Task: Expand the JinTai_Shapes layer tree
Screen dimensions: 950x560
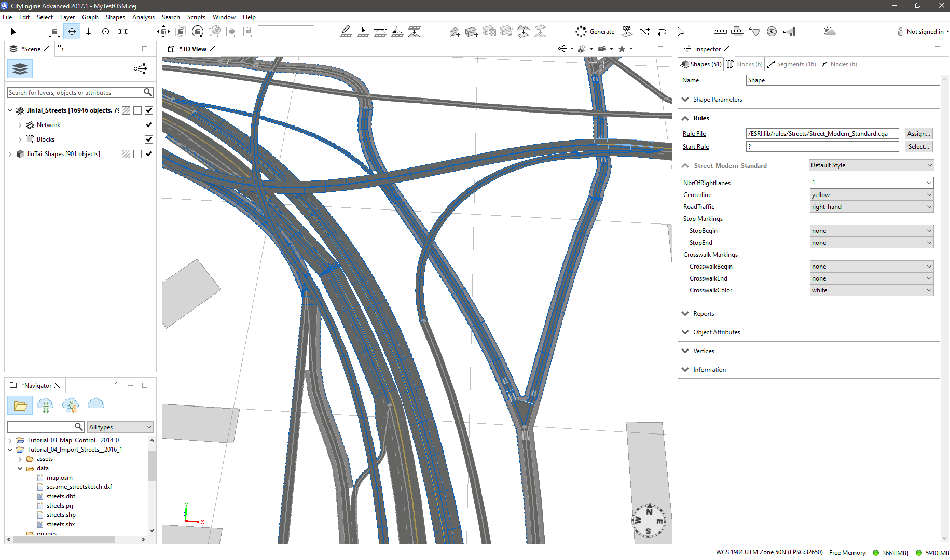Action: coord(10,154)
